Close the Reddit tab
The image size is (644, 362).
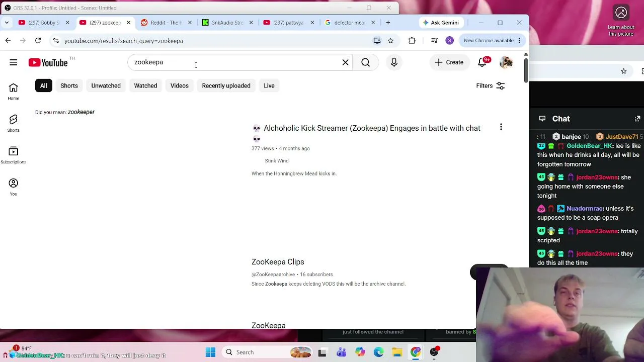point(190,23)
